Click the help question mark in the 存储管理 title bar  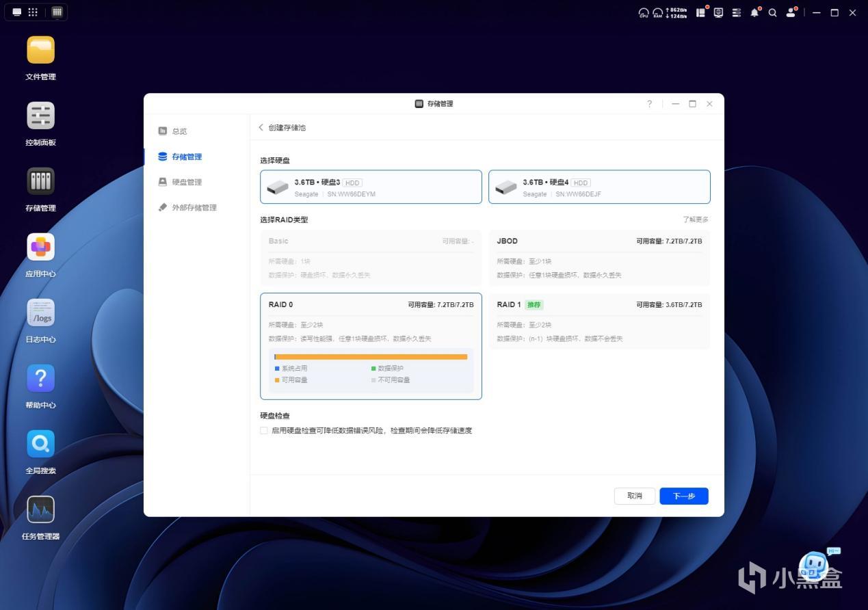(650, 104)
